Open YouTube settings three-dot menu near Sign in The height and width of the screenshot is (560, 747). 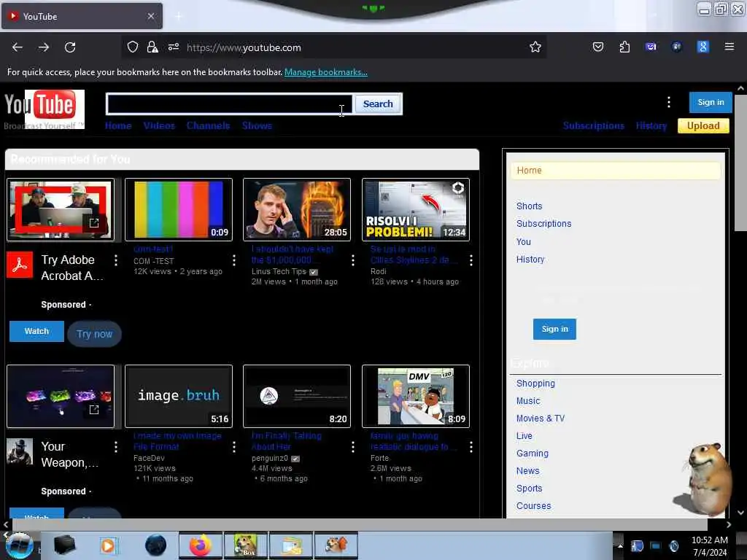pyautogui.click(x=668, y=102)
